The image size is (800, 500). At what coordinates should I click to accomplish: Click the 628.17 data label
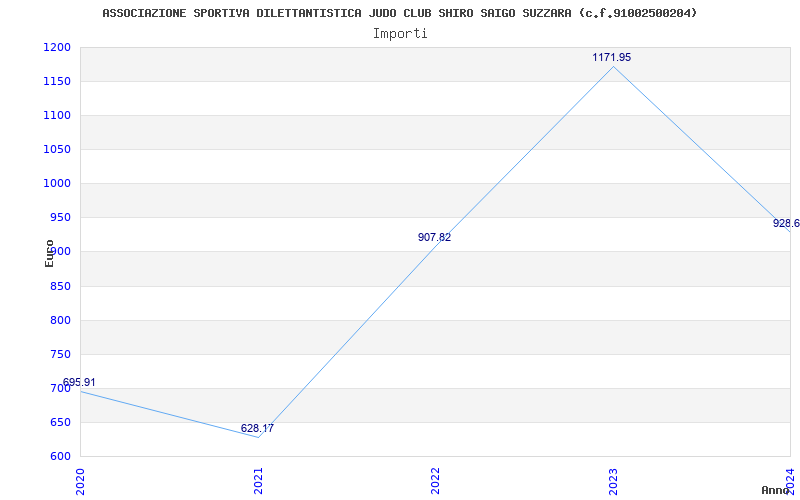point(257,429)
